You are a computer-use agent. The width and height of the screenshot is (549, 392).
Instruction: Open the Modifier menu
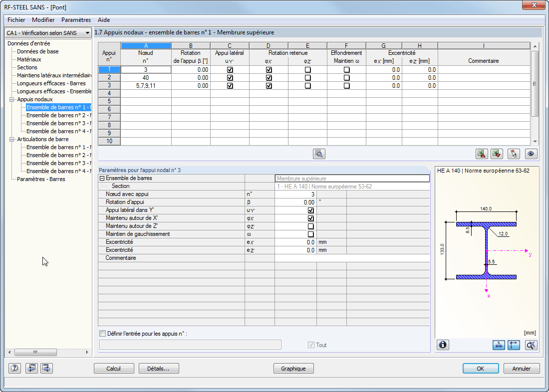click(x=43, y=20)
